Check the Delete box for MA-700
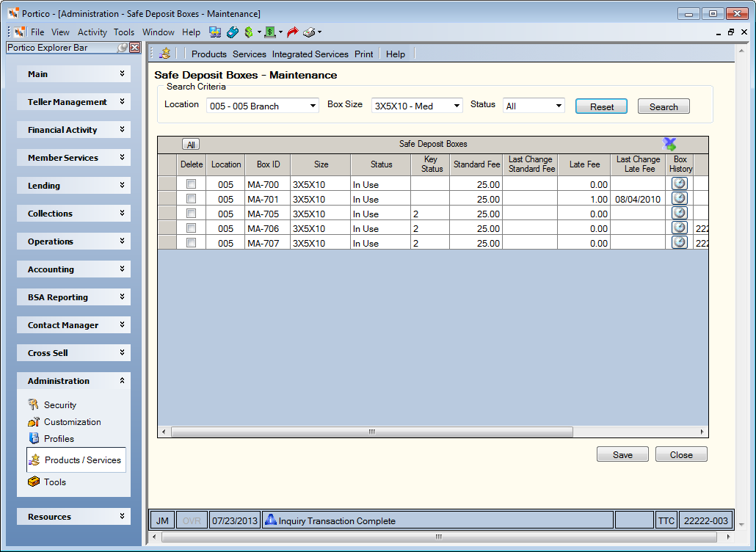Viewport: 756px width, 552px height. pyautogui.click(x=192, y=184)
